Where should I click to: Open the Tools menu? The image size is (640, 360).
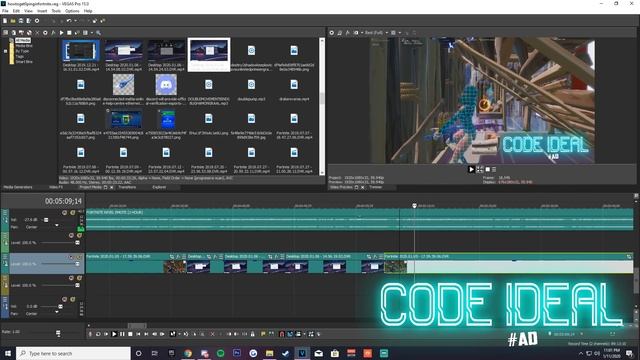tap(56, 11)
